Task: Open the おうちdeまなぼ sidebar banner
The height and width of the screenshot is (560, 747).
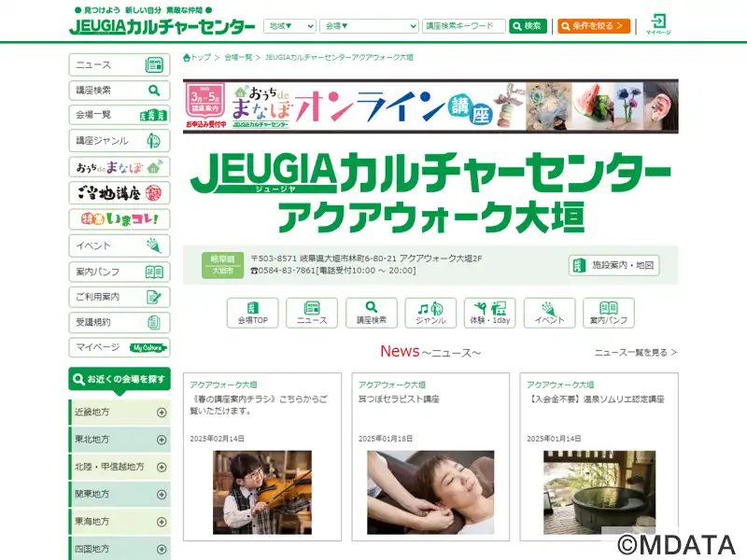Action: pos(120,167)
